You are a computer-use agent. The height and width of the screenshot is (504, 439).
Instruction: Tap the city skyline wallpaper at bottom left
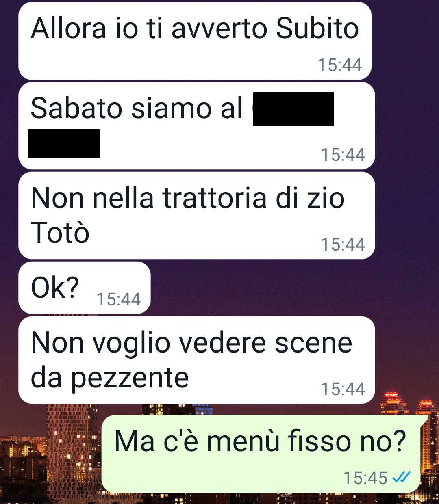(49, 459)
